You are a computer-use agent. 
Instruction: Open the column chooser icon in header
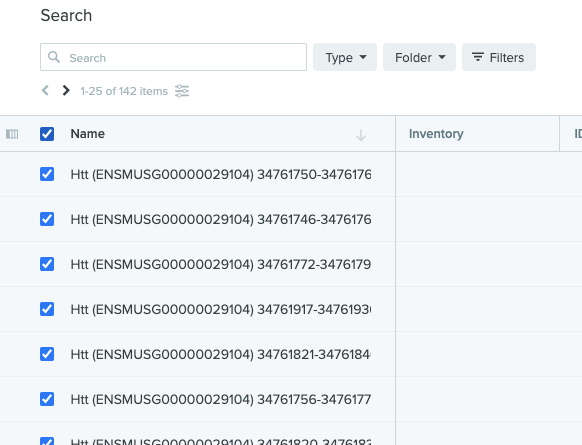point(12,134)
